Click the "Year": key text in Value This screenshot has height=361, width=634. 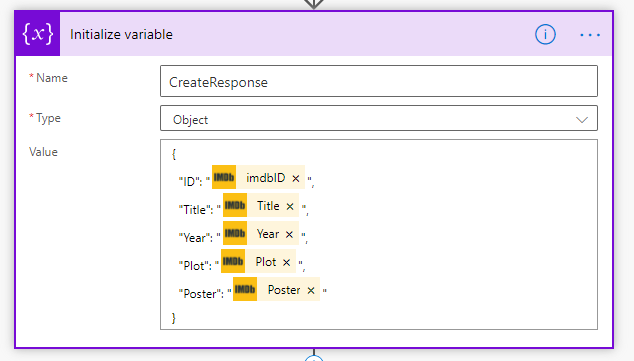coord(196,238)
